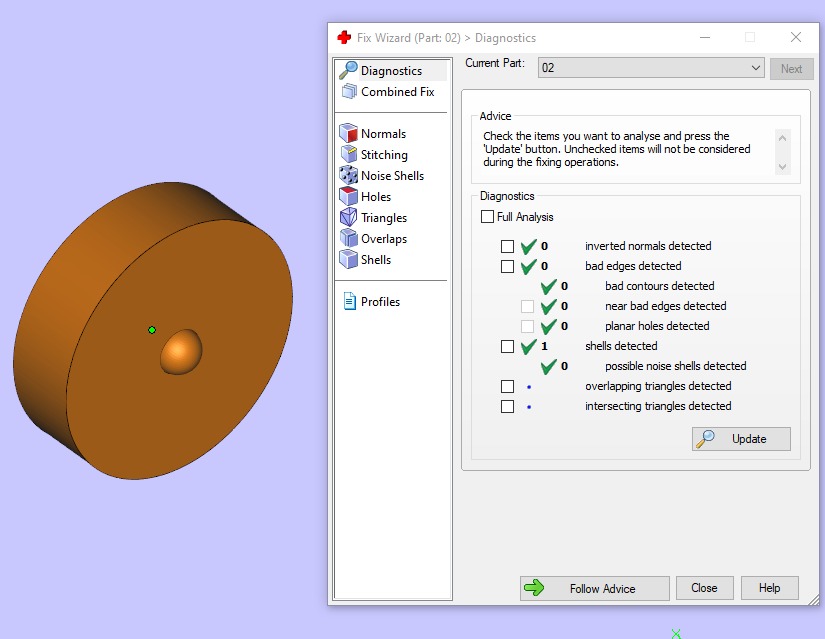Click the Holes cube icon
Viewport: 825px width, 639px height.
pyautogui.click(x=348, y=196)
